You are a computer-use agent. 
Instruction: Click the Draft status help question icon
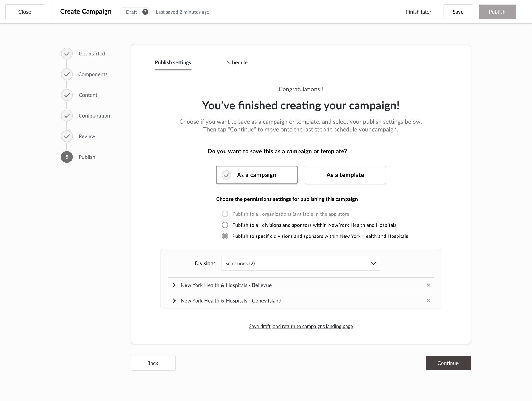pos(145,12)
